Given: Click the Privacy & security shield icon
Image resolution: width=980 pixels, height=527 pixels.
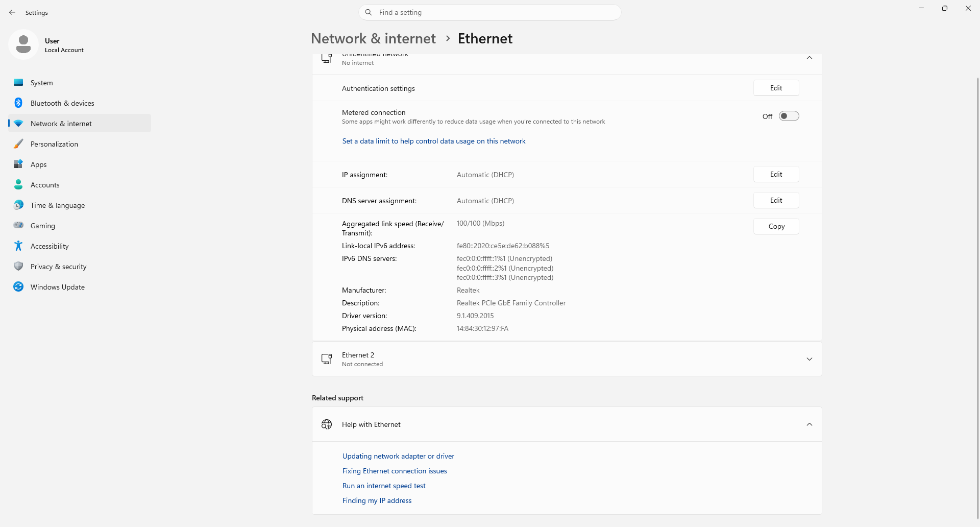Looking at the screenshot, I should (18, 267).
